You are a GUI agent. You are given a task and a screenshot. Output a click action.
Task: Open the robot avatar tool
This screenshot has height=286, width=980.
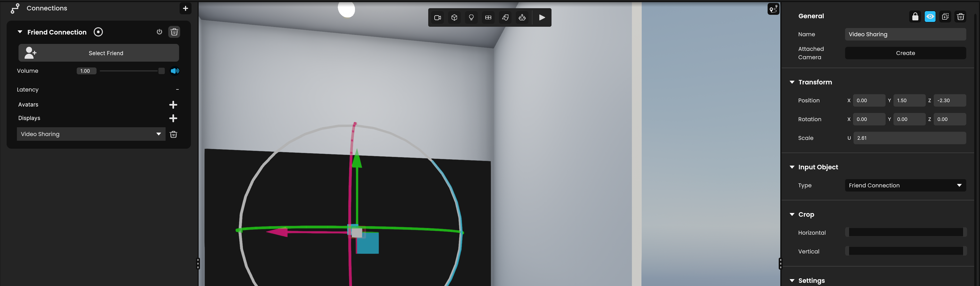click(x=522, y=17)
